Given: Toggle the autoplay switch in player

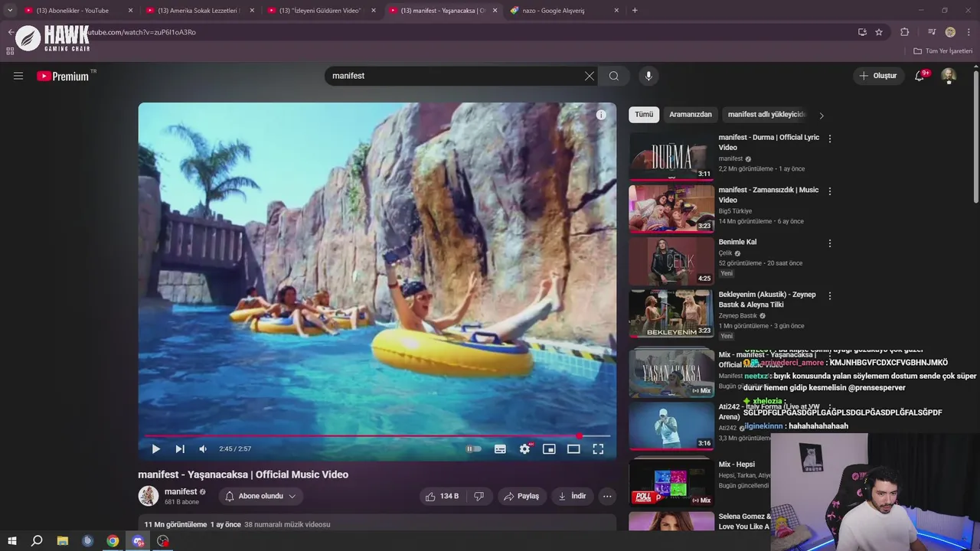Looking at the screenshot, I should pos(474,449).
